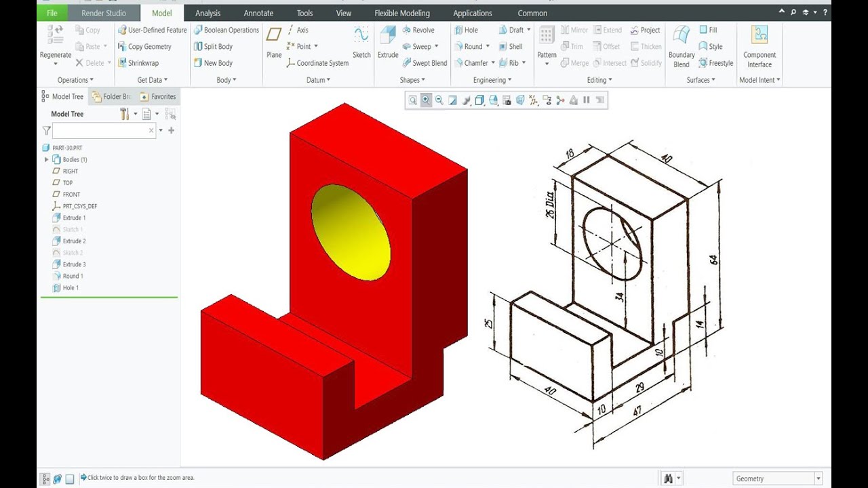
Task: Expand the Bodies (1) tree node
Action: 46,159
